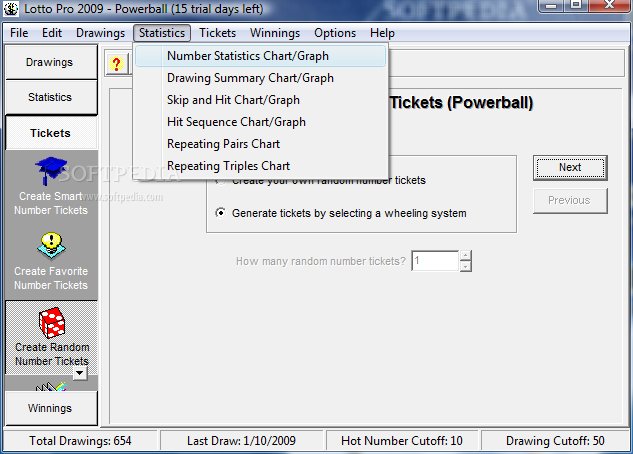Screen dimensions: 633x454
Task: Switch to the Drawings sidebar section
Action: (51, 62)
